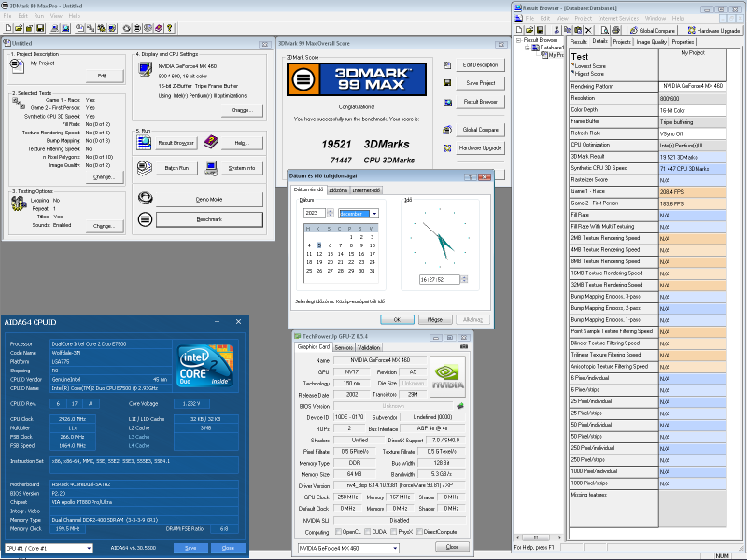Click the testing options gears icon in 3DMark toolbar
The image size is (747, 560).
[x=102, y=28]
